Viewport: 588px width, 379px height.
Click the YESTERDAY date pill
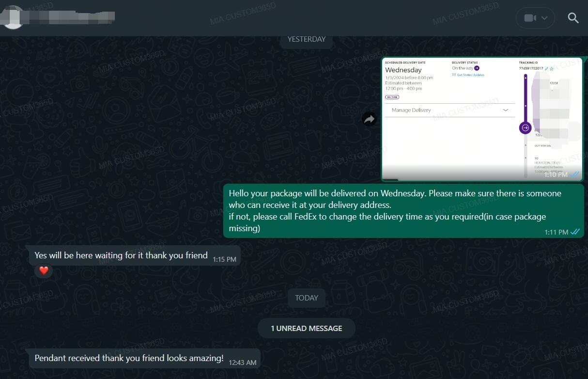pos(307,39)
